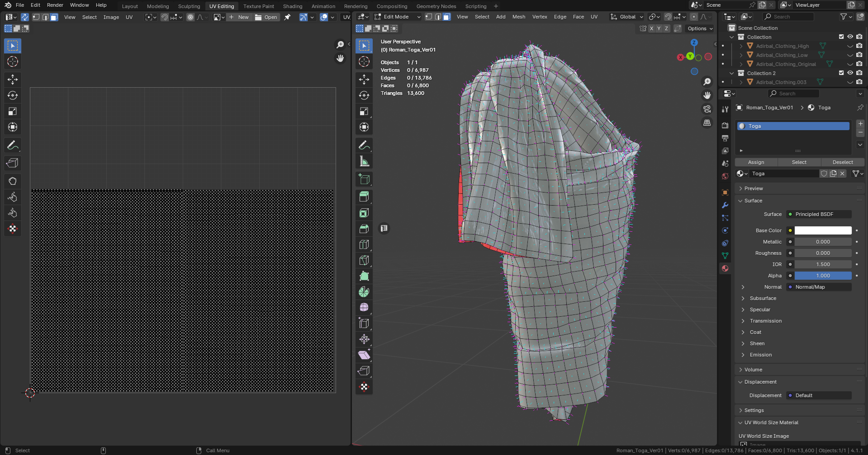
Task: Collapse Collection 2 in outliner
Action: [x=732, y=73]
